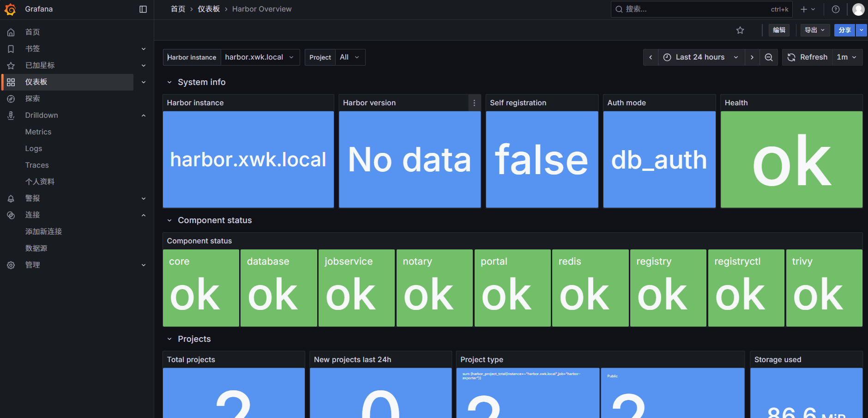Viewport: 868px width, 418px height.
Task: Shift time range backward with left arrow
Action: point(651,57)
